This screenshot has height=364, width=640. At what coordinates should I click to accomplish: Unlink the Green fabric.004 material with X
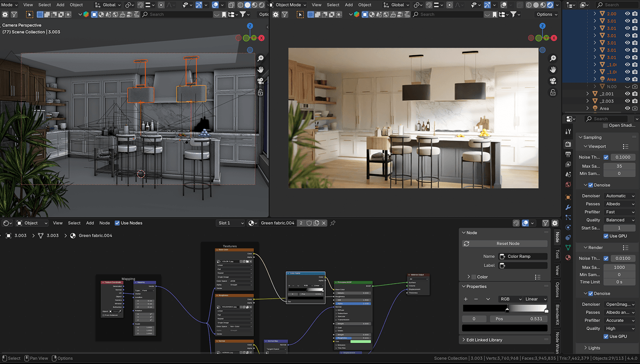pos(324,223)
